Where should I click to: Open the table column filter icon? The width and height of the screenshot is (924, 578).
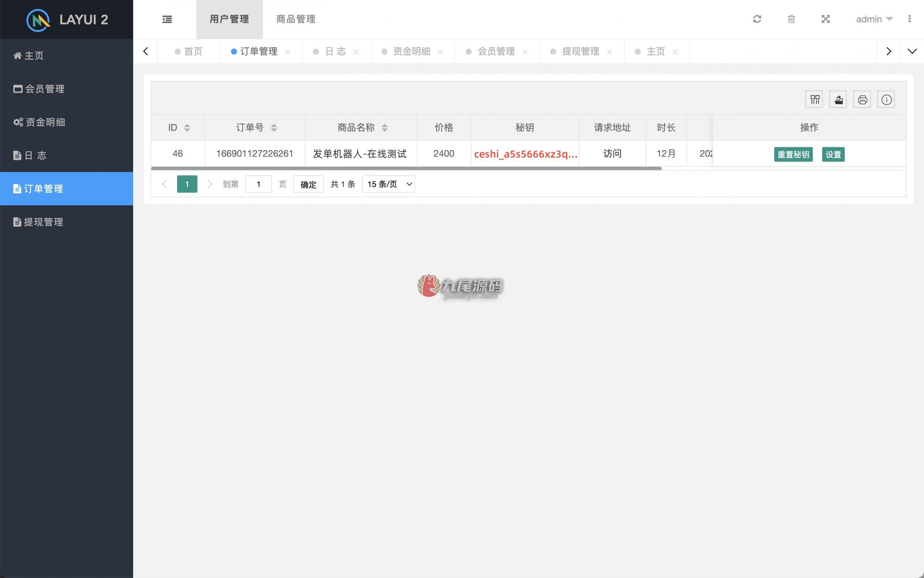click(x=814, y=99)
